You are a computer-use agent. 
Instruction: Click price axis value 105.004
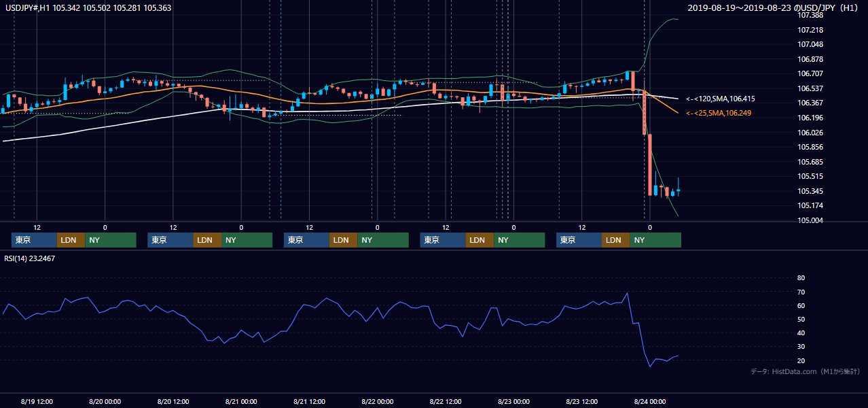810,220
